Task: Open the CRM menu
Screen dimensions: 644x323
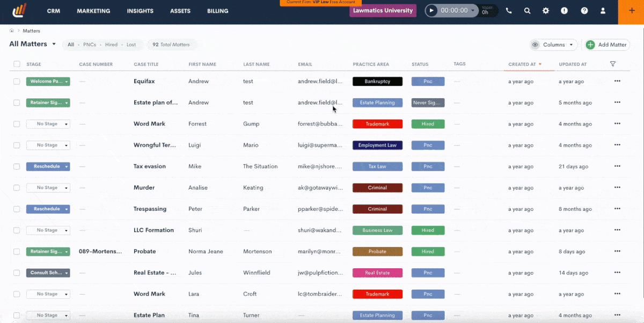Action: (53, 11)
